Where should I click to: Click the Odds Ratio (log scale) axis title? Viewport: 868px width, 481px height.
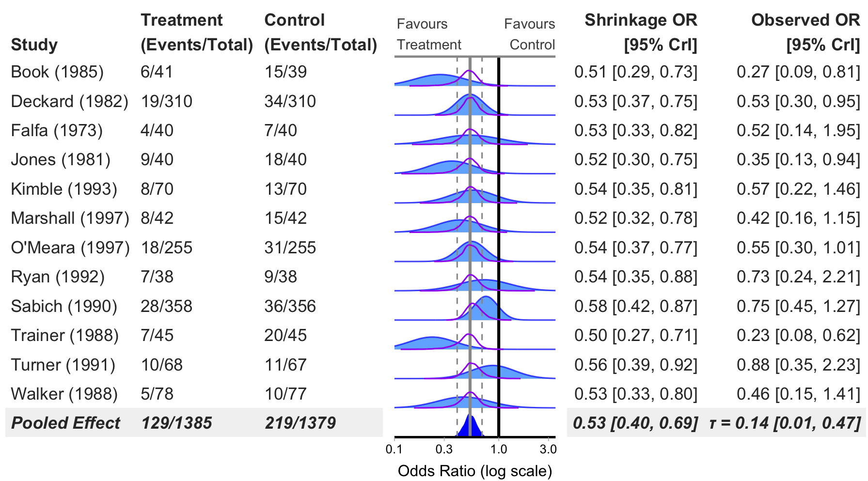(474, 471)
